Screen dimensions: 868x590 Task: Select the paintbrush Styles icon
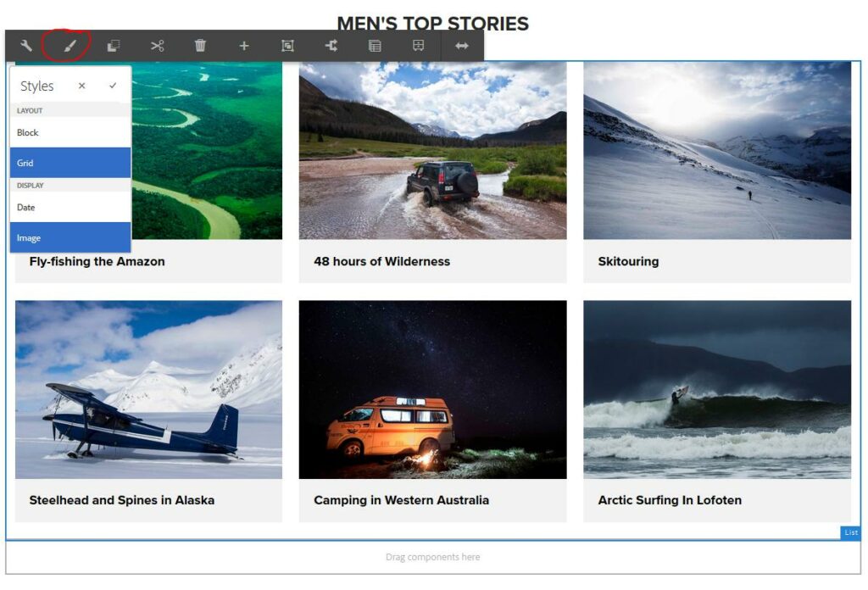pyautogui.click(x=70, y=46)
